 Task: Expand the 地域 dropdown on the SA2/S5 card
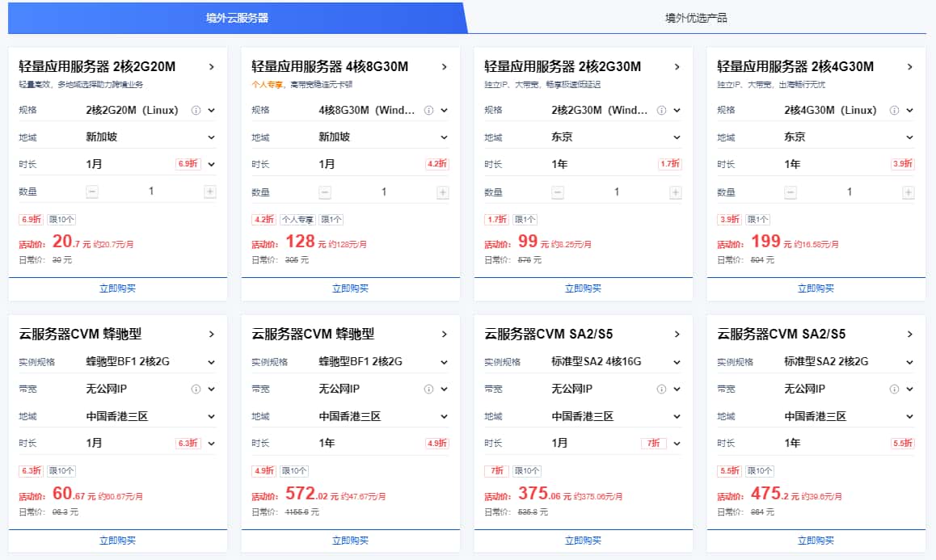678,416
